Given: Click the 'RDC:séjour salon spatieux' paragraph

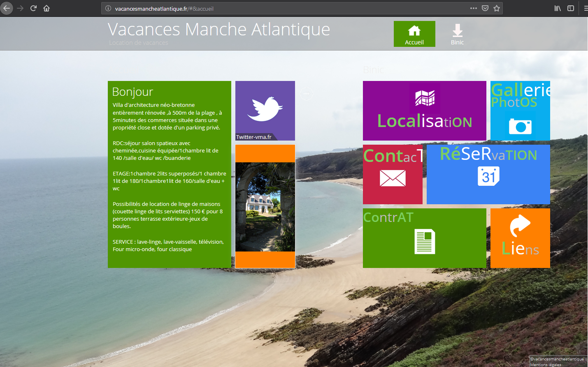Looking at the screenshot, I should [x=166, y=150].
